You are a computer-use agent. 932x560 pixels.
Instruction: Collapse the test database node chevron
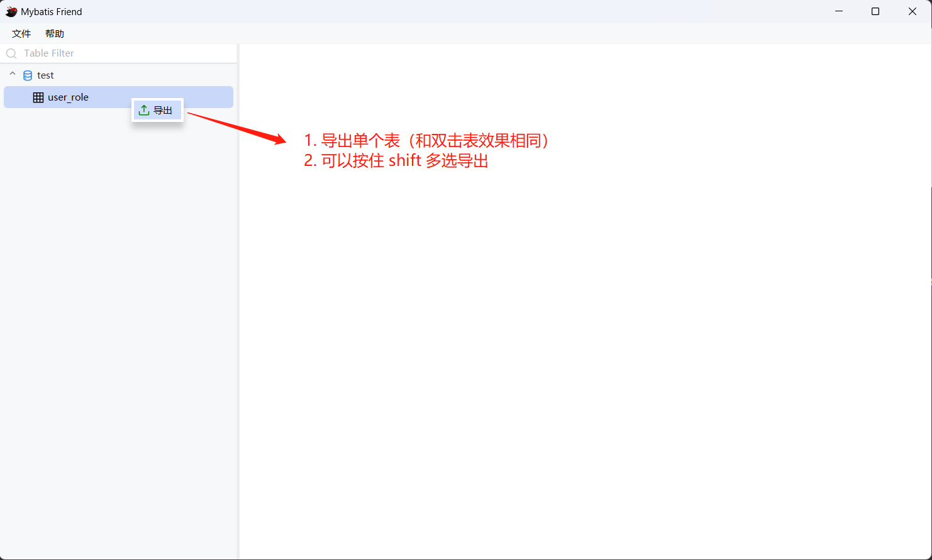coord(13,75)
